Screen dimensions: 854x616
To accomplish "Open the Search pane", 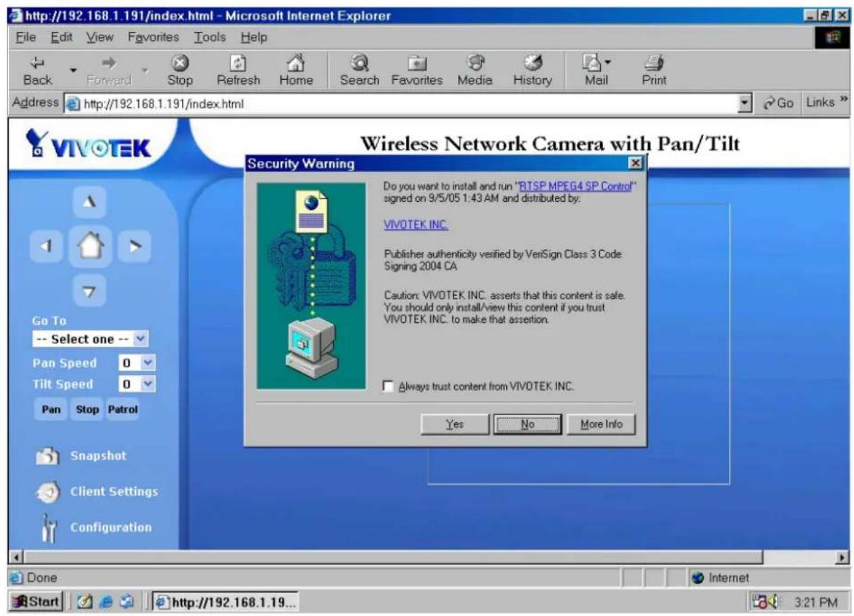I will [359, 70].
